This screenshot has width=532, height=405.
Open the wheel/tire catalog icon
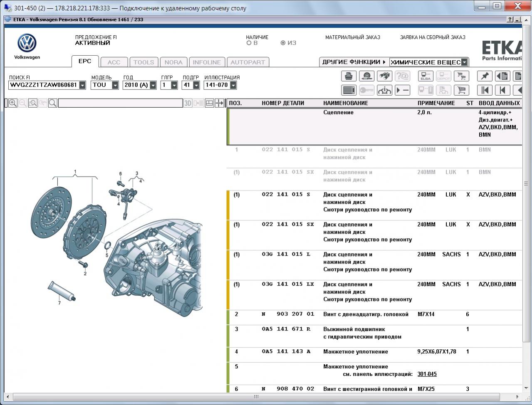pyautogui.click(x=366, y=76)
